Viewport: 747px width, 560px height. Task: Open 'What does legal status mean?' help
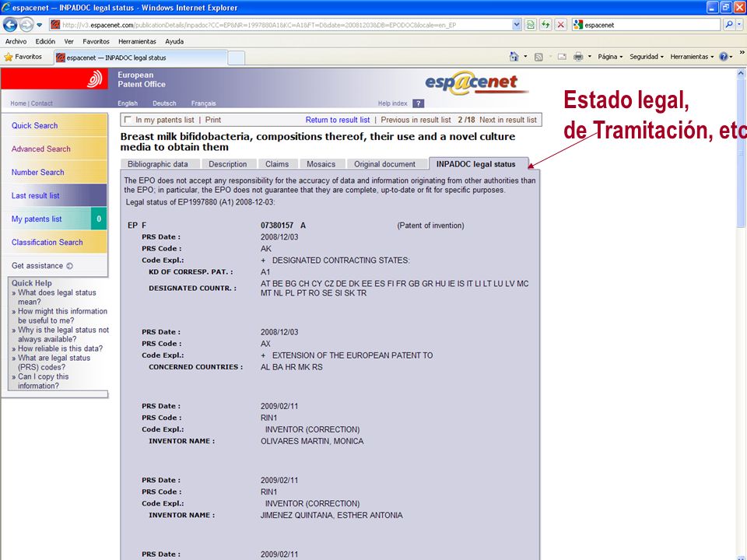pos(56,297)
